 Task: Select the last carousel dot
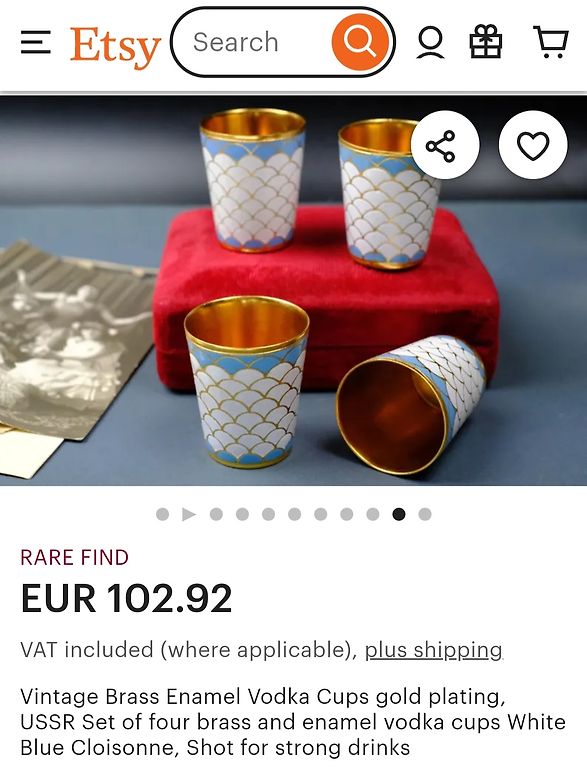425,514
